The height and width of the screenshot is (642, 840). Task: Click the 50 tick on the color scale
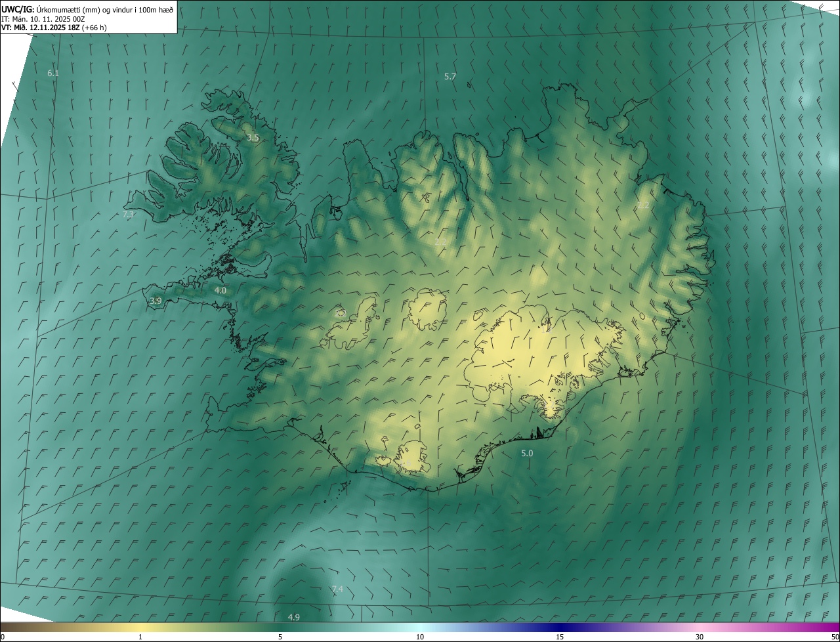[834, 637]
